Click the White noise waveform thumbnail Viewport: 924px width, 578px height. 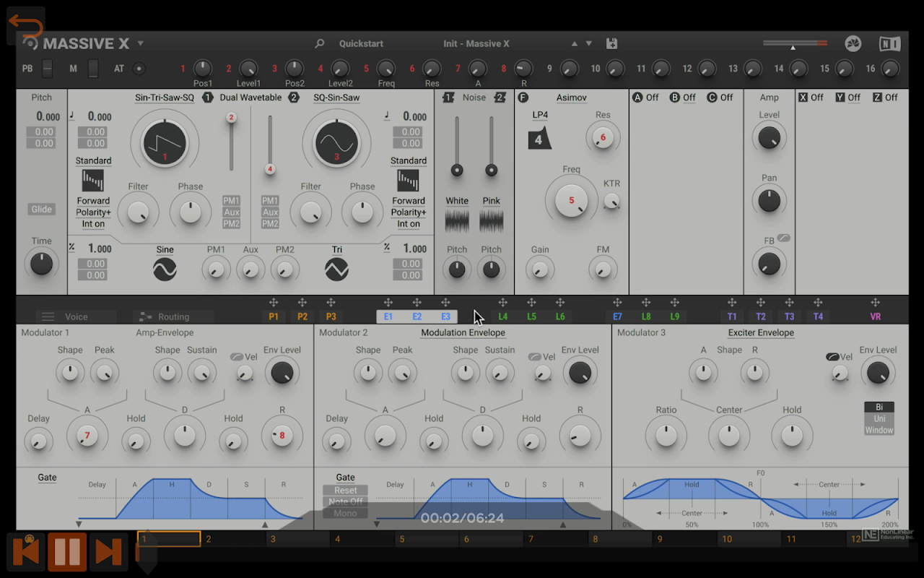pos(457,221)
